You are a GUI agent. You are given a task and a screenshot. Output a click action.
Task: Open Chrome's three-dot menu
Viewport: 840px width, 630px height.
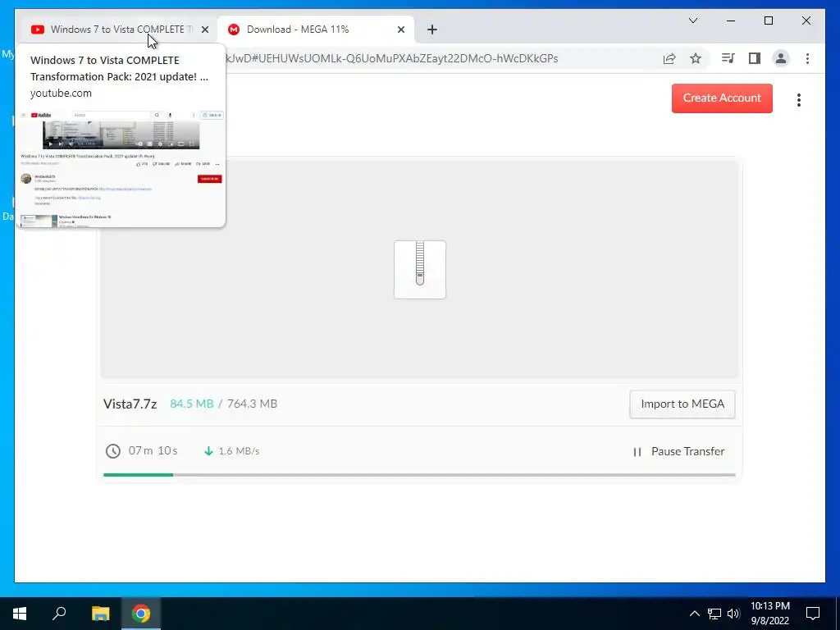point(807,58)
